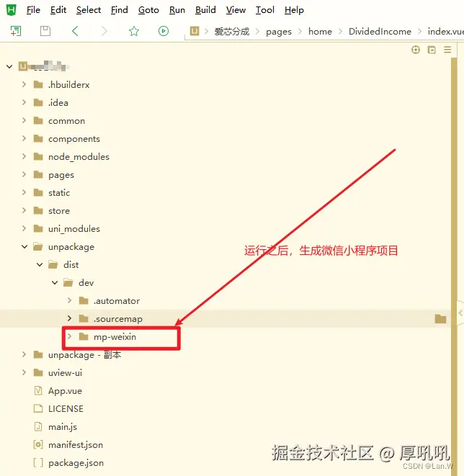Expand the uni_modules folder chevron

(x=24, y=228)
